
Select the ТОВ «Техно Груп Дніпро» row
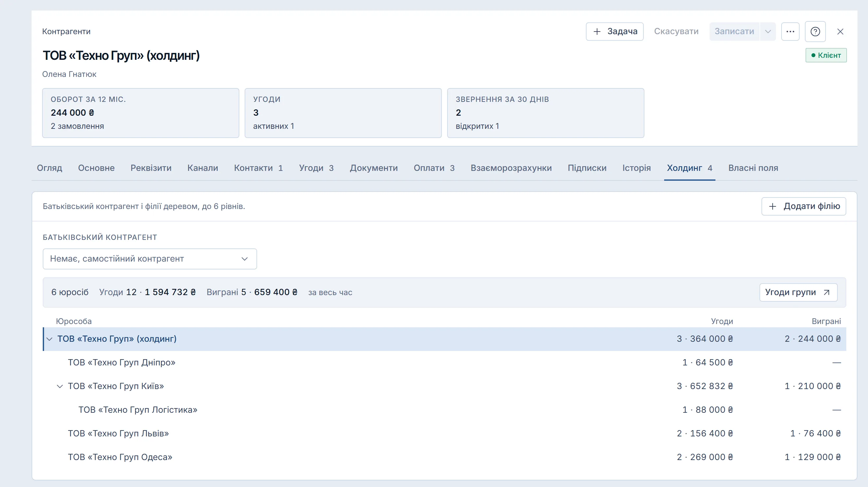coord(445,362)
